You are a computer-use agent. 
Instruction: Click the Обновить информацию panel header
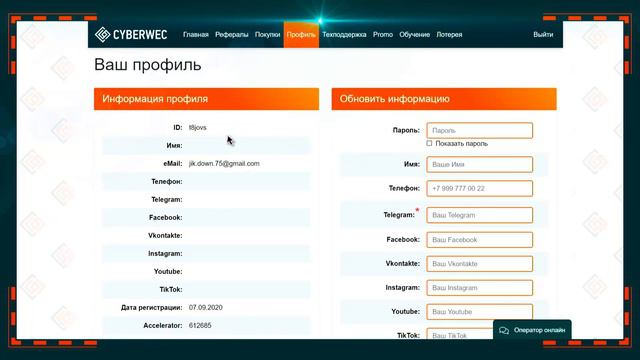(444, 99)
